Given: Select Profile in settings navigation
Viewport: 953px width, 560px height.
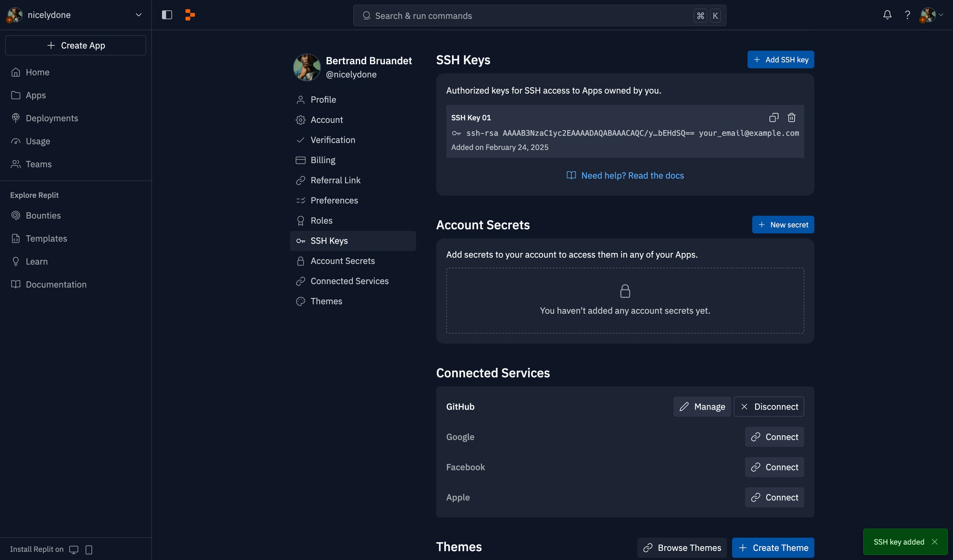Looking at the screenshot, I should [x=353, y=100].
